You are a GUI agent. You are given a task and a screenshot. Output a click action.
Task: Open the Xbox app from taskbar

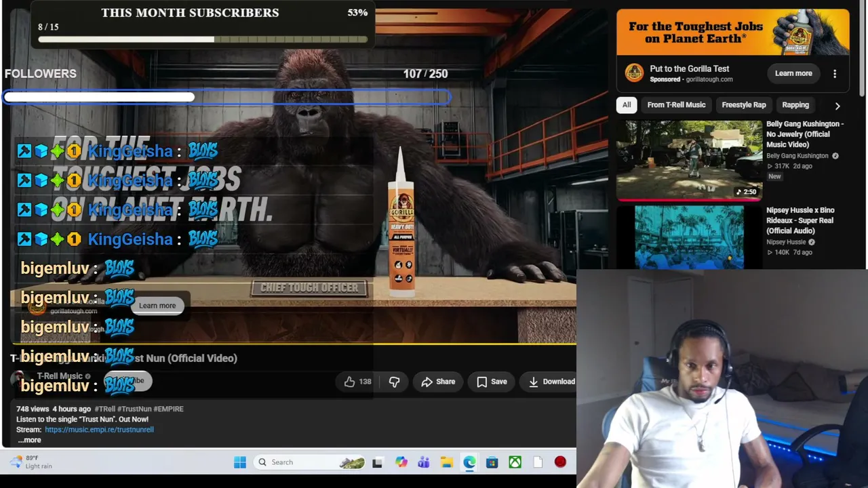click(x=515, y=462)
